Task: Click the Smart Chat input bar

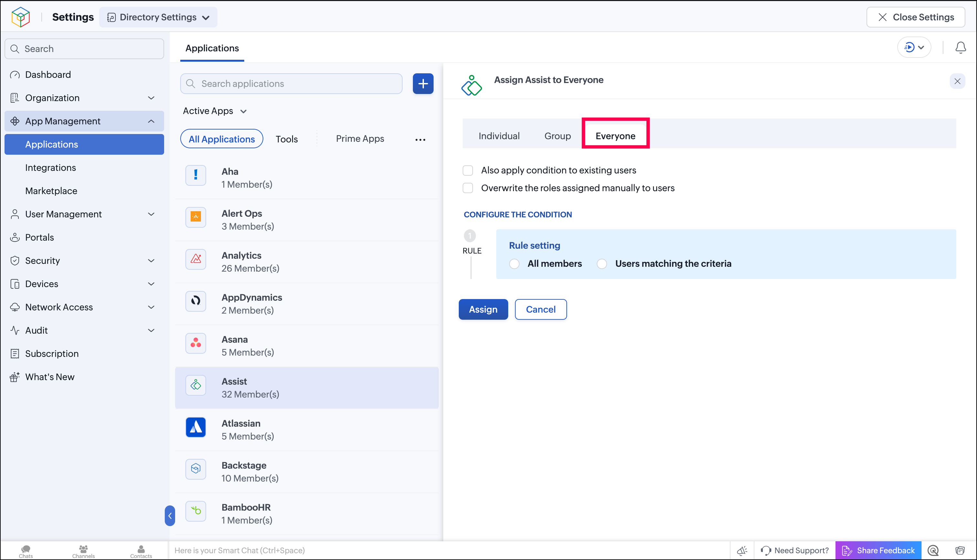Action: (449, 550)
